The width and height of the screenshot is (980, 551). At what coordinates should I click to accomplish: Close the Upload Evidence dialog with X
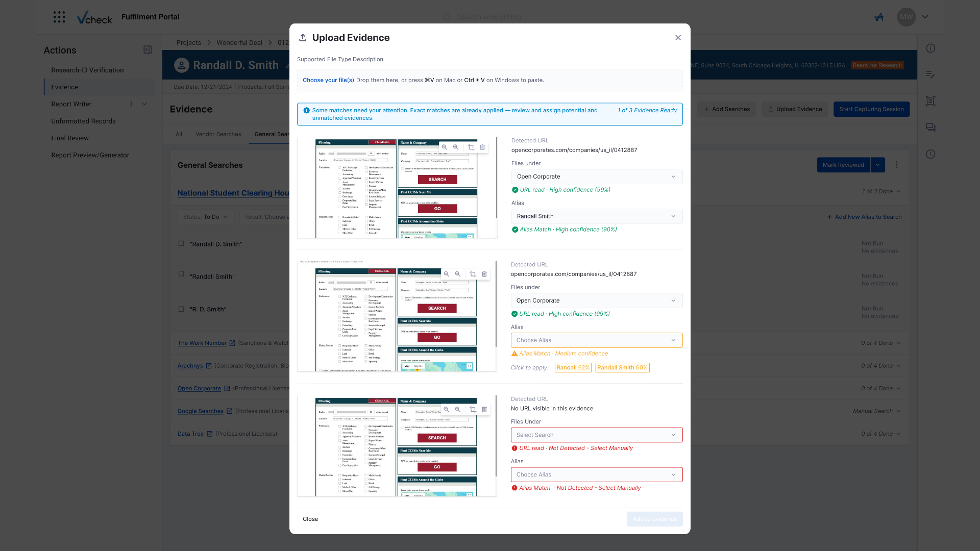678,38
